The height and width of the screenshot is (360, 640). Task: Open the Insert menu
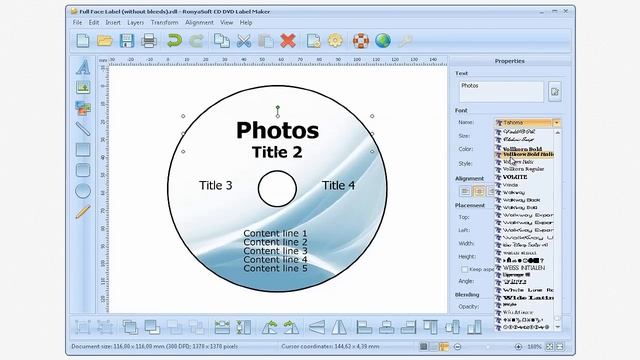tap(113, 22)
